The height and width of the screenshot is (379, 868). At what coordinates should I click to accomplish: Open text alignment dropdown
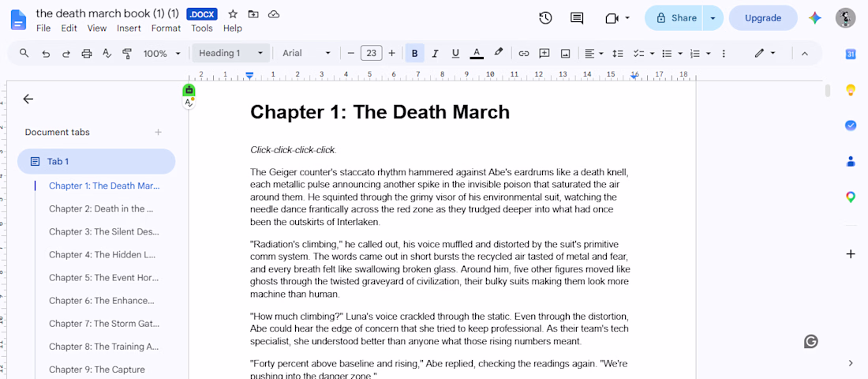[x=593, y=54]
